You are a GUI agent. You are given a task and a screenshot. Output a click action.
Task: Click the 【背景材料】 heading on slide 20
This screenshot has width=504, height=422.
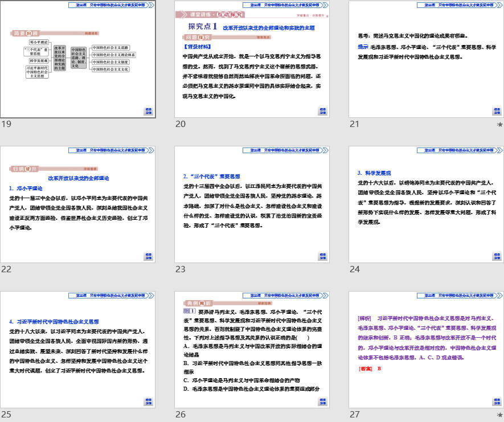click(197, 47)
